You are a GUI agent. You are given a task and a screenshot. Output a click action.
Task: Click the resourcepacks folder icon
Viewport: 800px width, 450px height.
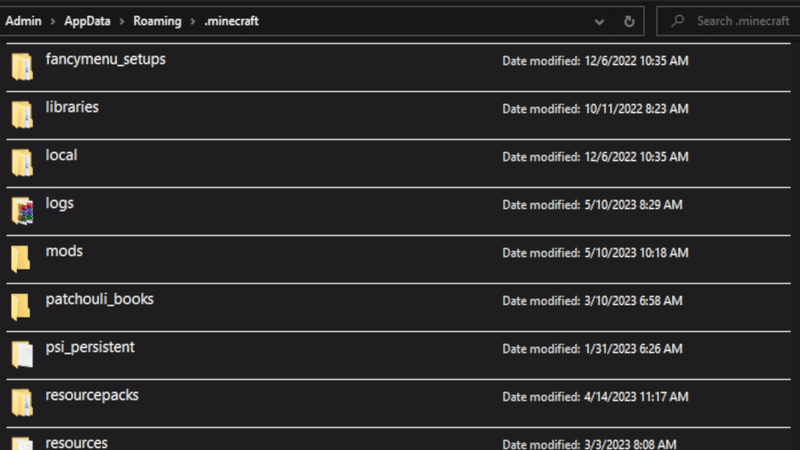21,403
